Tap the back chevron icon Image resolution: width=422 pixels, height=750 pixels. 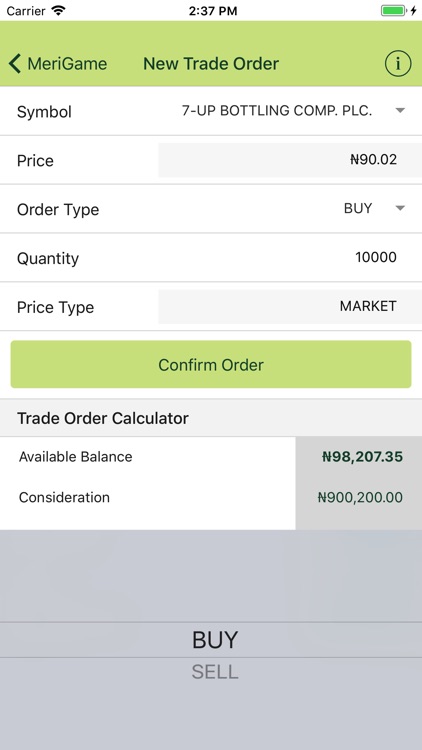point(15,63)
